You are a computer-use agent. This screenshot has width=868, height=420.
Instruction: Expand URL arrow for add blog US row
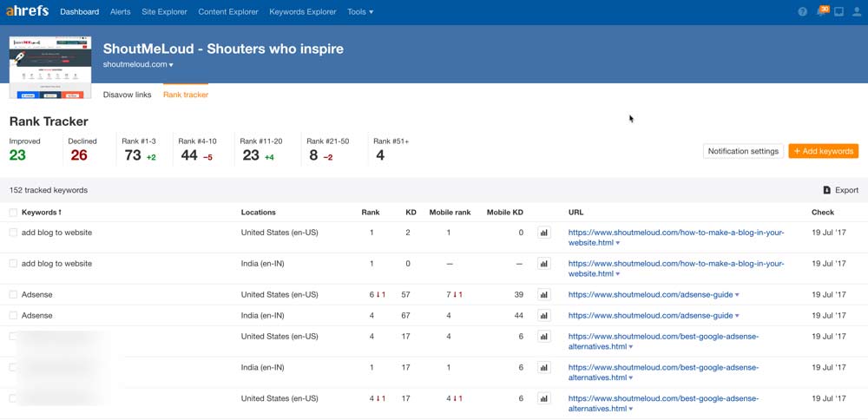tap(617, 243)
